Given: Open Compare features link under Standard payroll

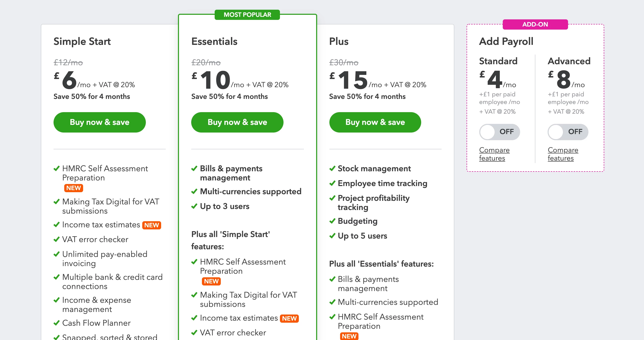Looking at the screenshot, I should tap(494, 154).
